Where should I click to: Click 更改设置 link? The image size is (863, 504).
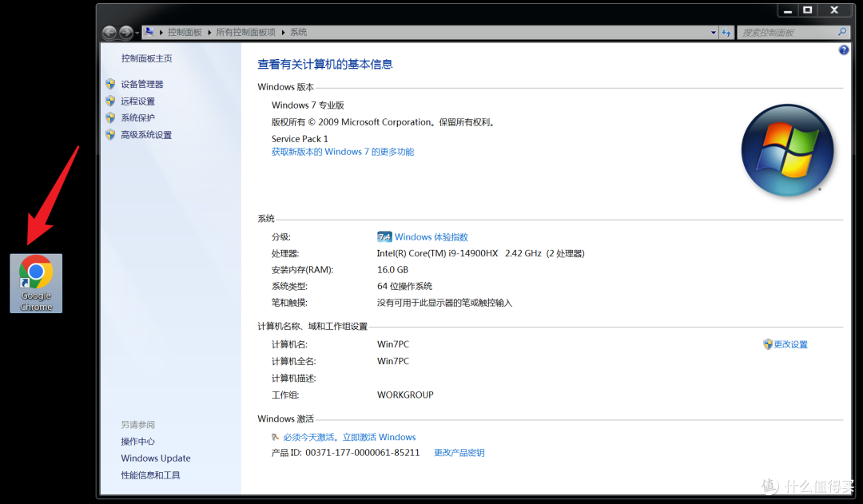pos(790,344)
